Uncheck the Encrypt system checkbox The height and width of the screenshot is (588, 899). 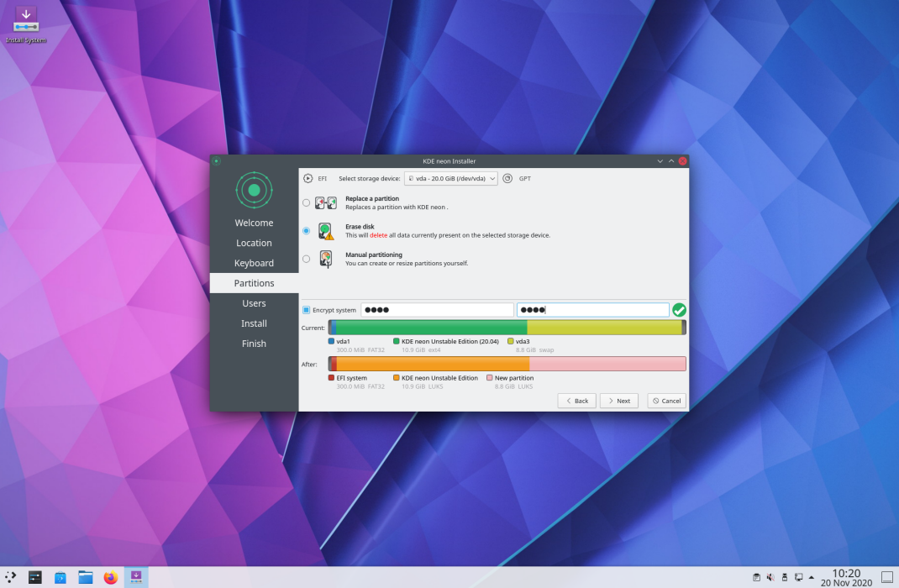click(306, 310)
